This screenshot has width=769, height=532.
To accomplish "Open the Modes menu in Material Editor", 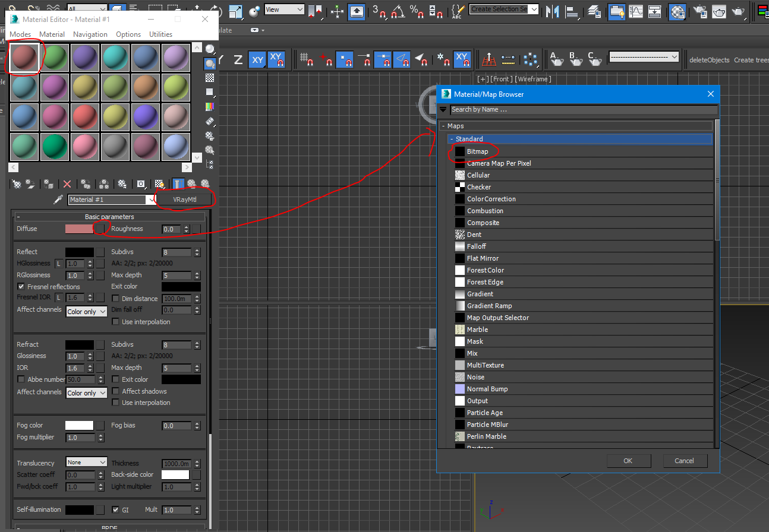I will pyautogui.click(x=20, y=34).
